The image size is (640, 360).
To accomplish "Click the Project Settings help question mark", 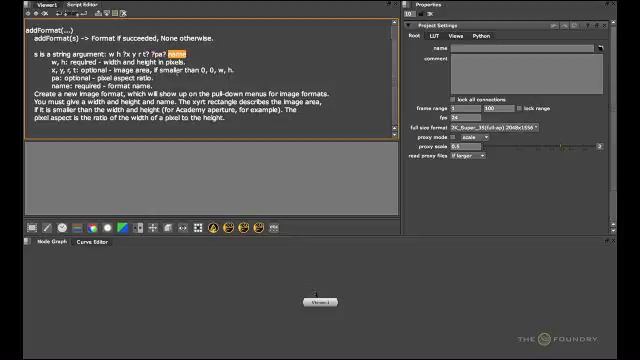I will pos(587,25).
